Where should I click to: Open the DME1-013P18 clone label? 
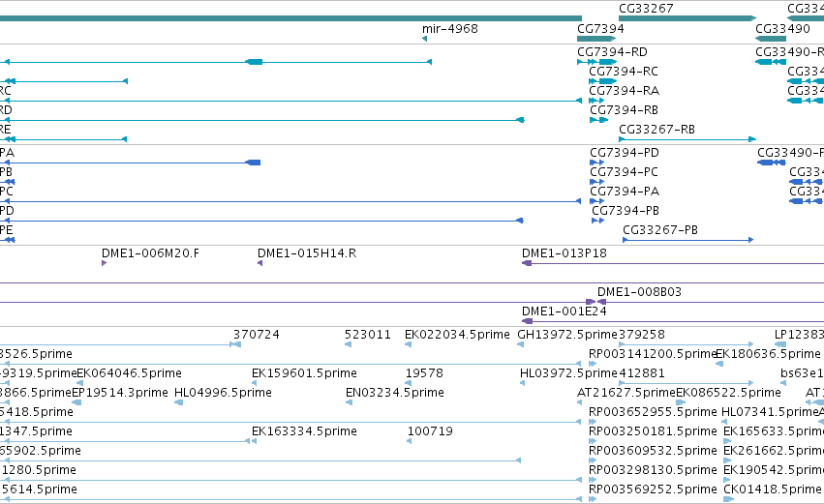(x=564, y=253)
